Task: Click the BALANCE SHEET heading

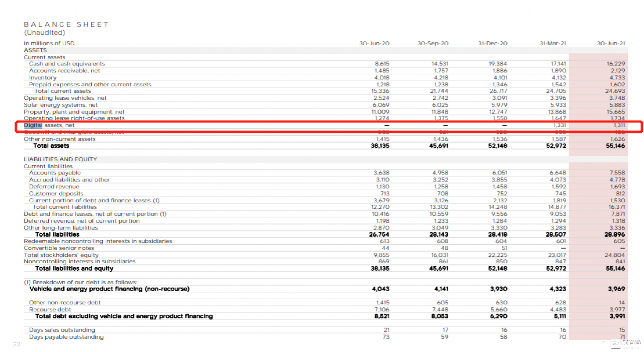Action: (66, 24)
